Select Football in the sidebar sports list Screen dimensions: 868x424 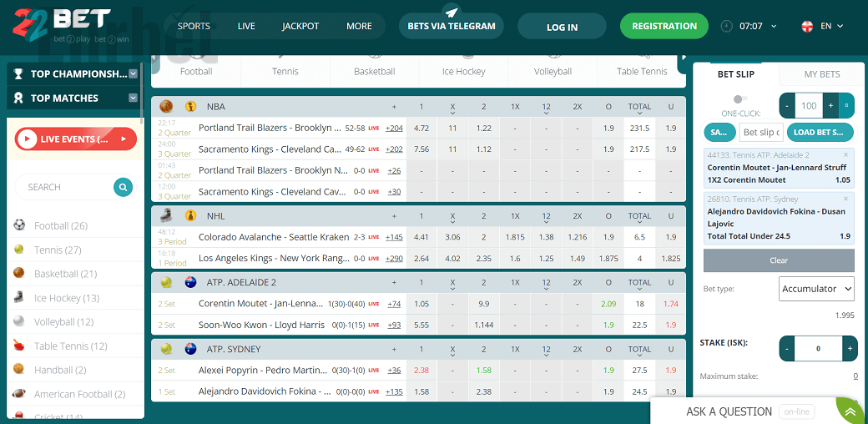pyautogui.click(x=61, y=226)
